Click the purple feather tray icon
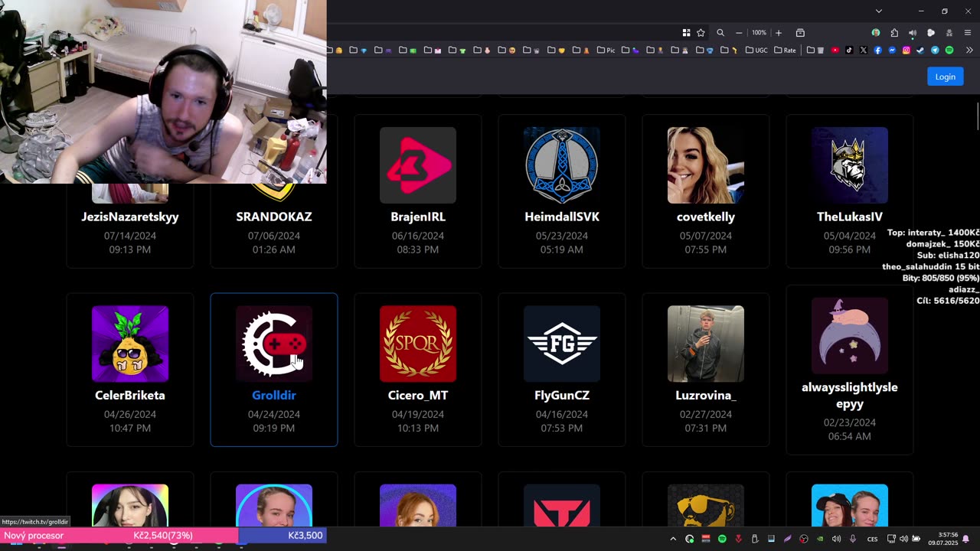980x551 pixels. pos(787,539)
